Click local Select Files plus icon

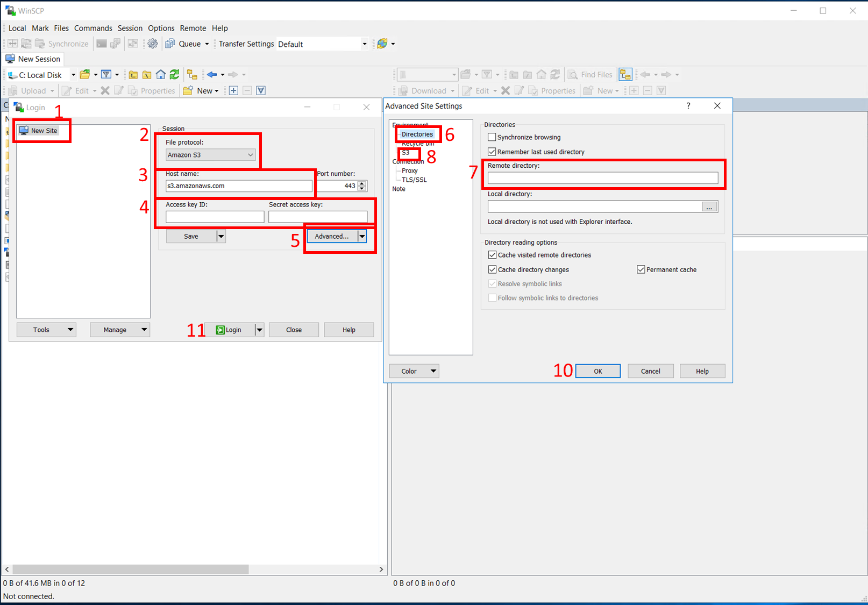[x=233, y=90]
